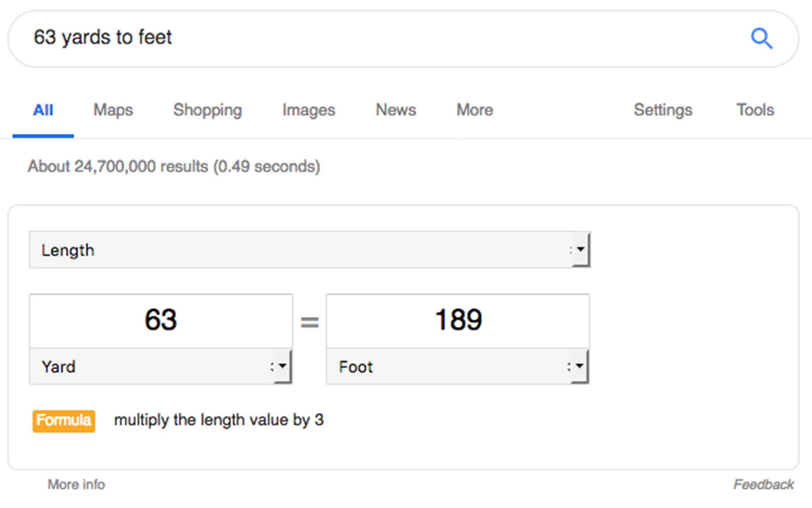Click the blue search magnifier icon
The height and width of the screenshot is (508, 812).
point(761,38)
